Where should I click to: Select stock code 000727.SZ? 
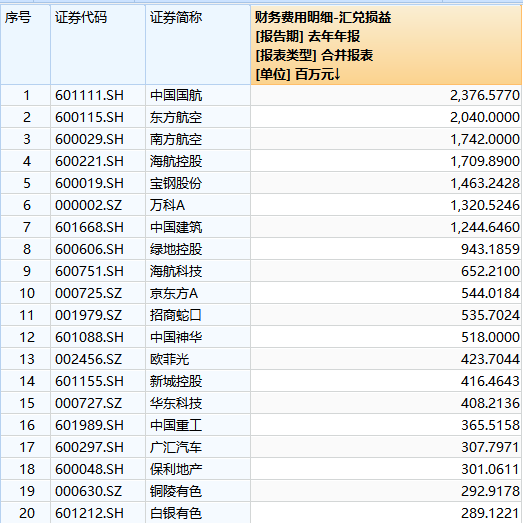(88, 404)
